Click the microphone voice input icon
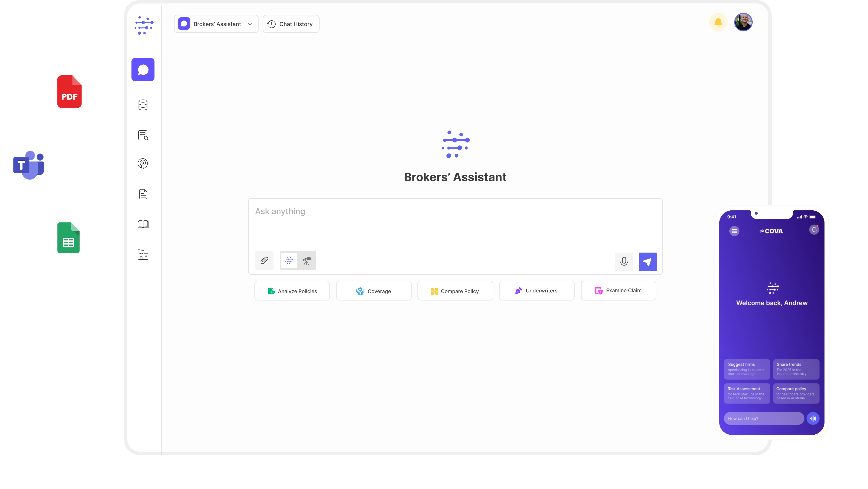868x489 pixels. 624,262
